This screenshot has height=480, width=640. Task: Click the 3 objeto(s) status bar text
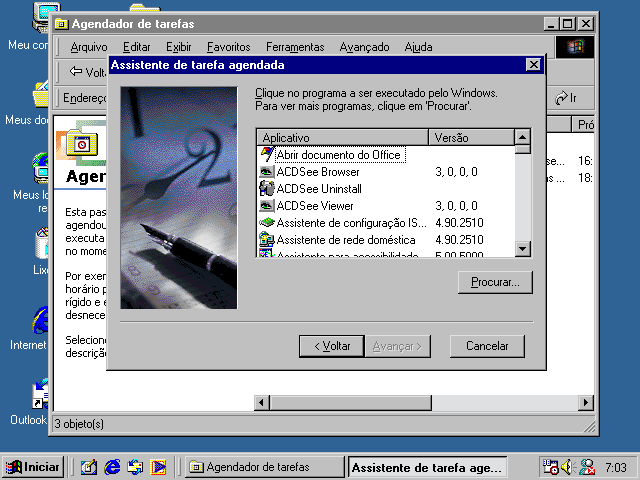[79, 424]
